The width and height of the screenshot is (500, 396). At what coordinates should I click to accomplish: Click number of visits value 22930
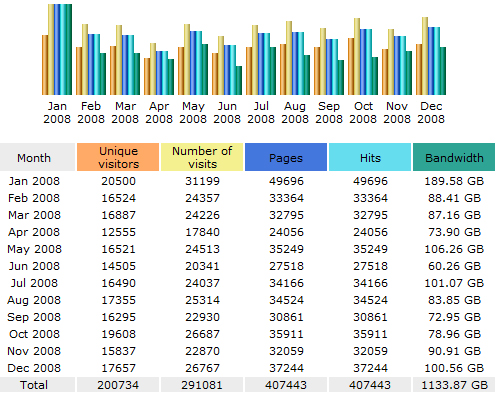click(x=202, y=317)
